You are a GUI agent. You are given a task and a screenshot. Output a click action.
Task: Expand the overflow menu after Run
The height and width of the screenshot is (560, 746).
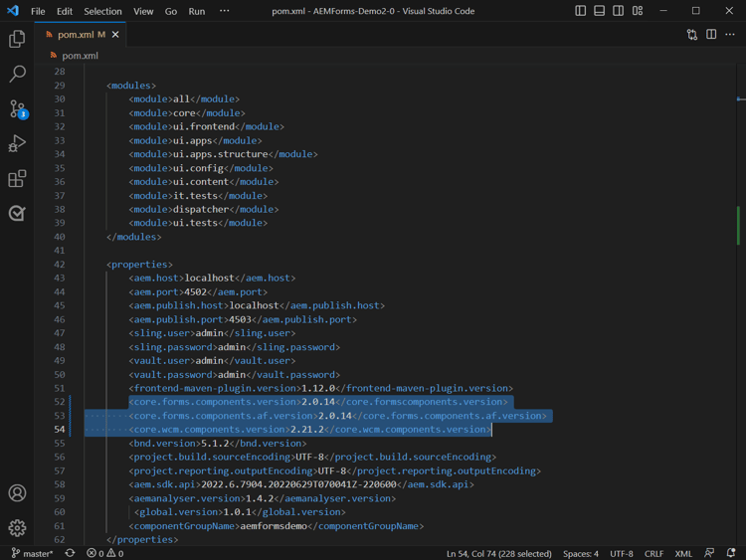click(x=224, y=11)
